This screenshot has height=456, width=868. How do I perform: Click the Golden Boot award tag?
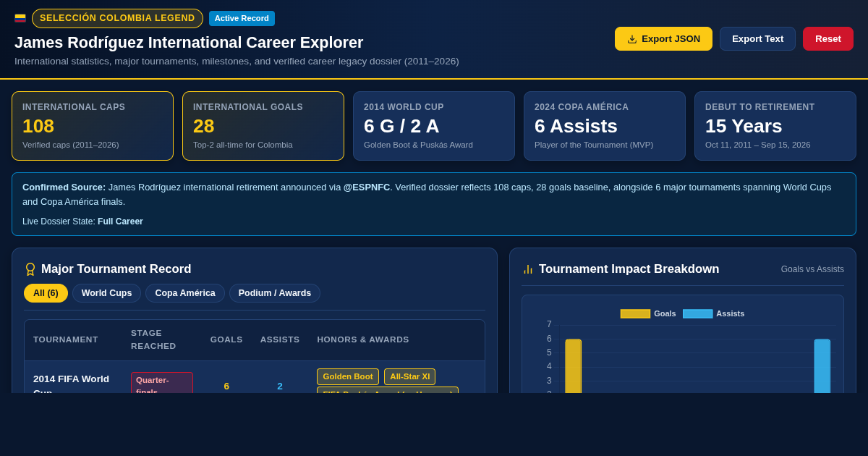348,376
